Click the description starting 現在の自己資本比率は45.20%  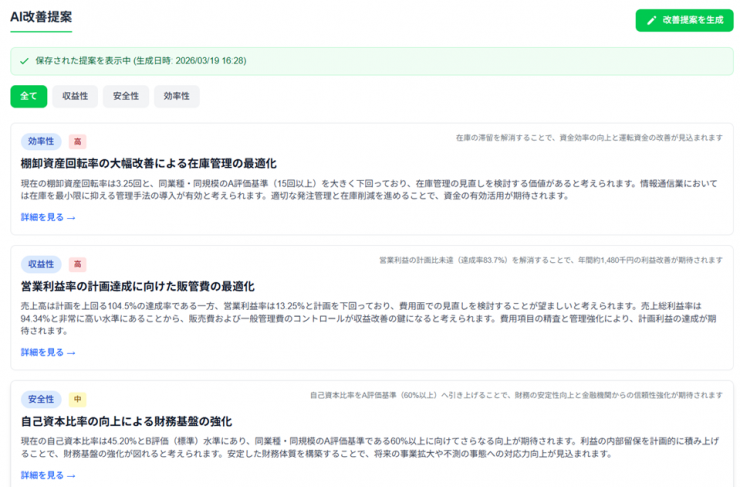tap(369, 447)
